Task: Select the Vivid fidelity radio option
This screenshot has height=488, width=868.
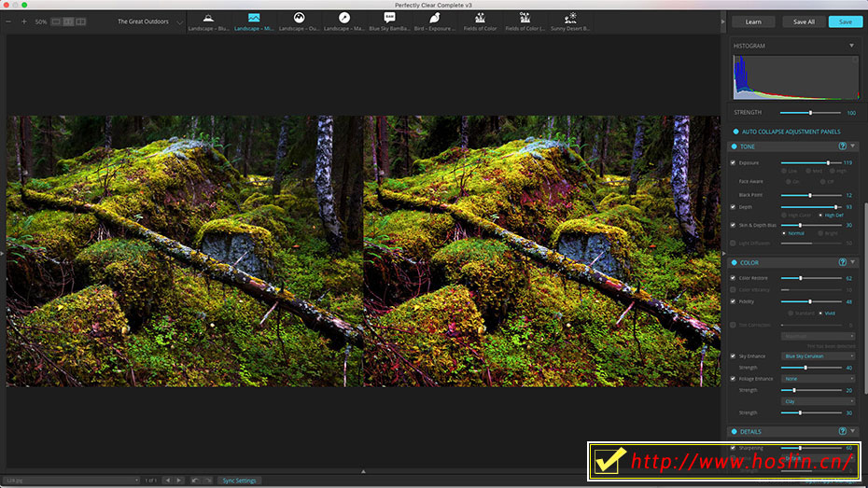Action: tap(821, 314)
